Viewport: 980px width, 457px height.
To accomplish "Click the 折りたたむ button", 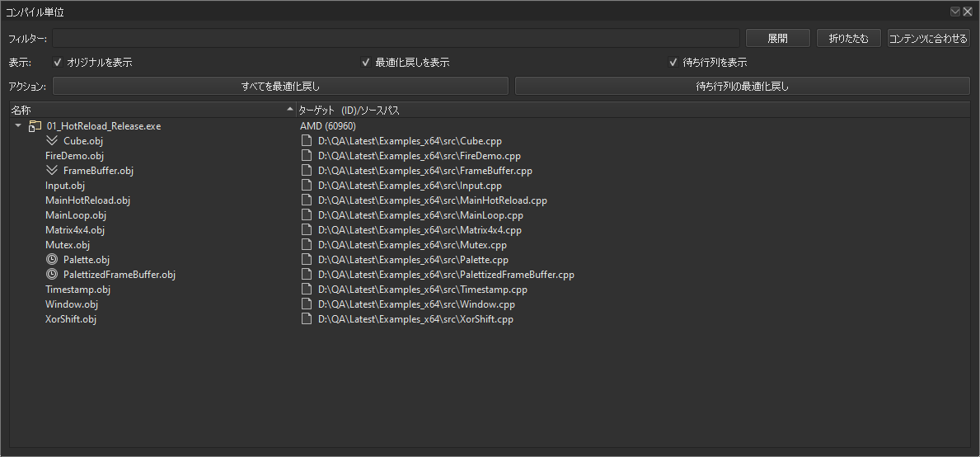I will tap(849, 38).
